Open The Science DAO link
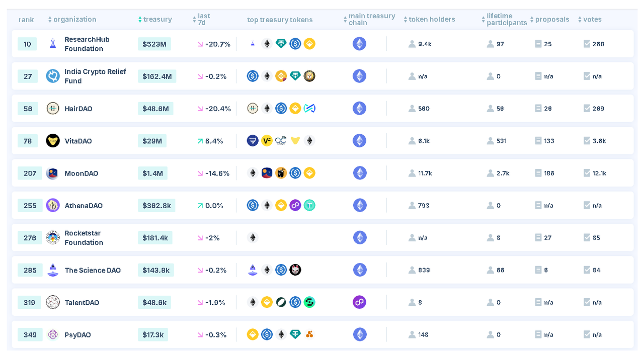Viewport: 644px width, 357px height. [93, 270]
